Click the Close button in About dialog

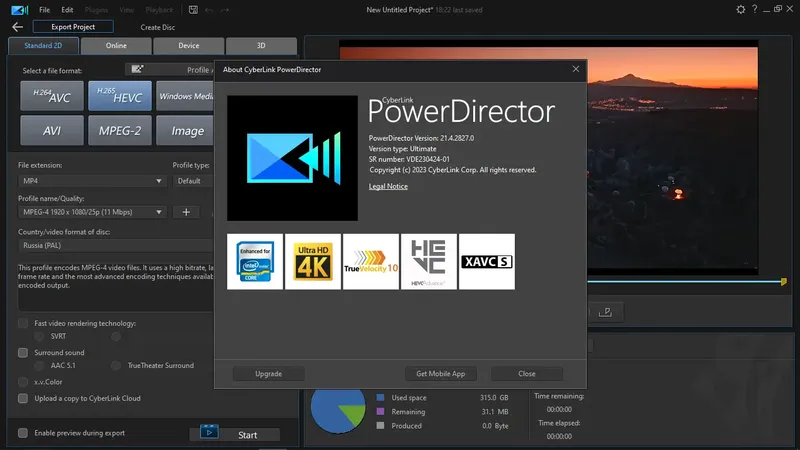527,373
